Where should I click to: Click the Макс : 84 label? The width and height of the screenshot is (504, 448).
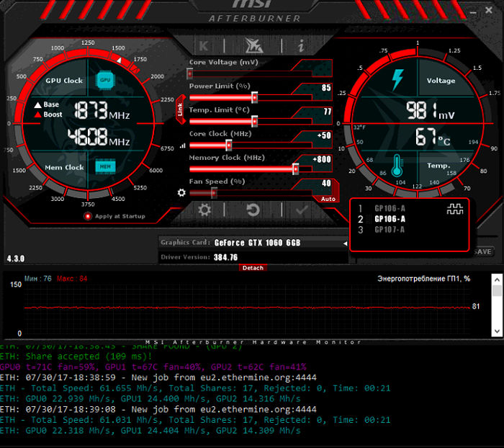[72, 279]
